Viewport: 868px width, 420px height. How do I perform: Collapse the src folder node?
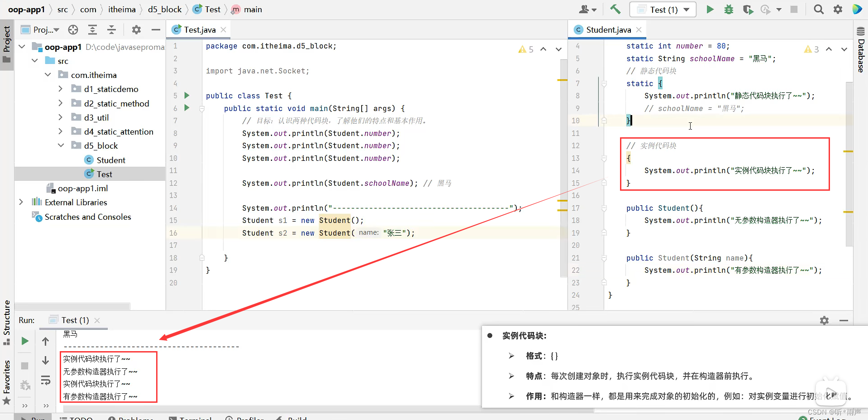coord(35,61)
